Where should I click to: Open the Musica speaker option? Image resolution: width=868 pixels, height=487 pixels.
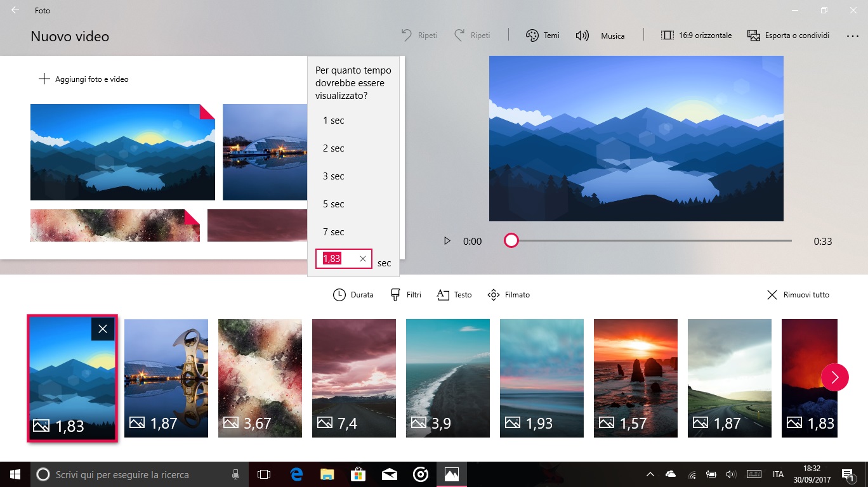pyautogui.click(x=600, y=36)
